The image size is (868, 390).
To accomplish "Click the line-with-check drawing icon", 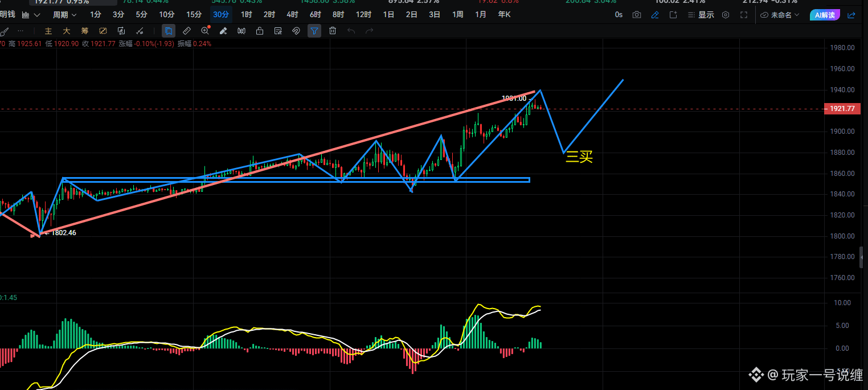I will [x=140, y=31].
